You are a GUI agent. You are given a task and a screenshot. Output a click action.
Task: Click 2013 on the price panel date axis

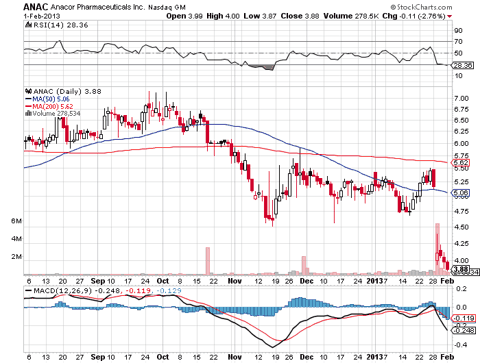pos(375,281)
